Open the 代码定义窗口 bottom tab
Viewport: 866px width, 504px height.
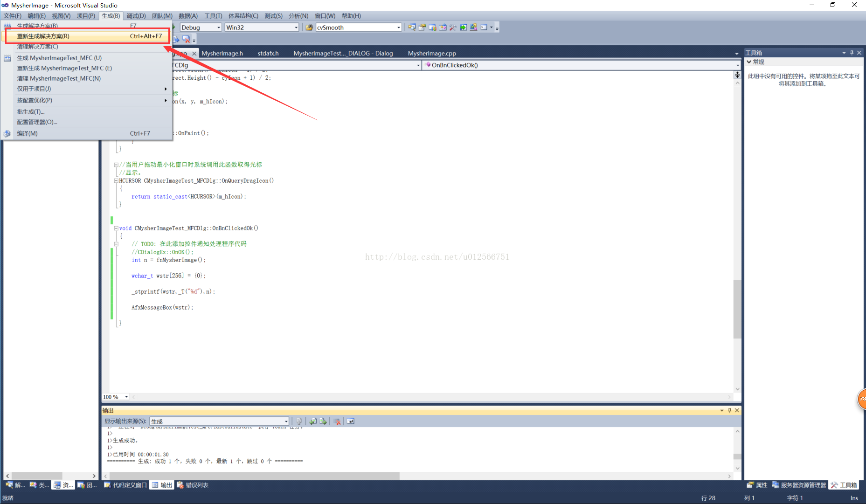[x=125, y=485]
